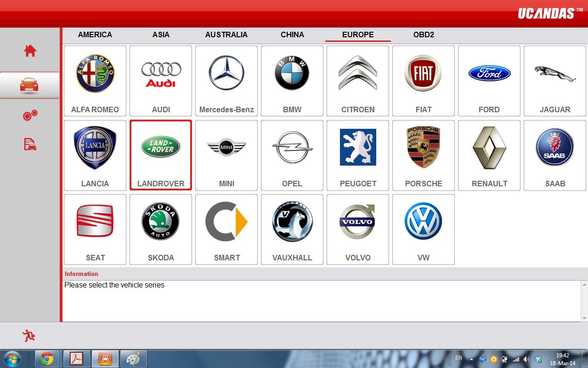
Task: Select the red car diagnostics sidebar icon
Action: [30, 85]
